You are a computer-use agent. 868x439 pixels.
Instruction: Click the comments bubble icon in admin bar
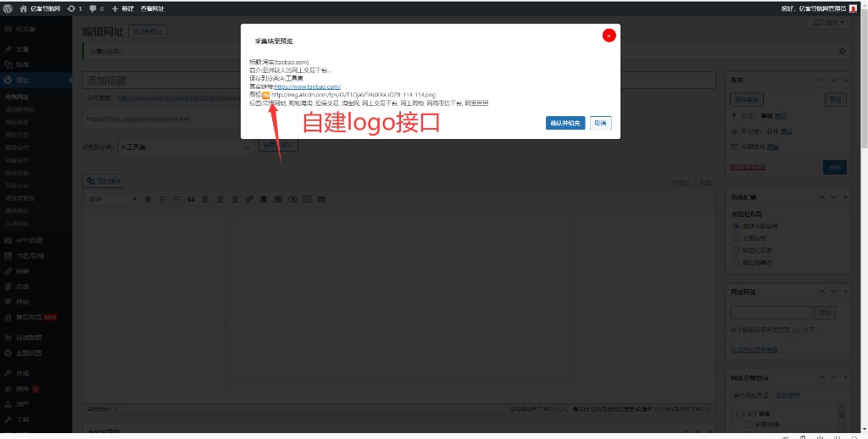coord(92,8)
